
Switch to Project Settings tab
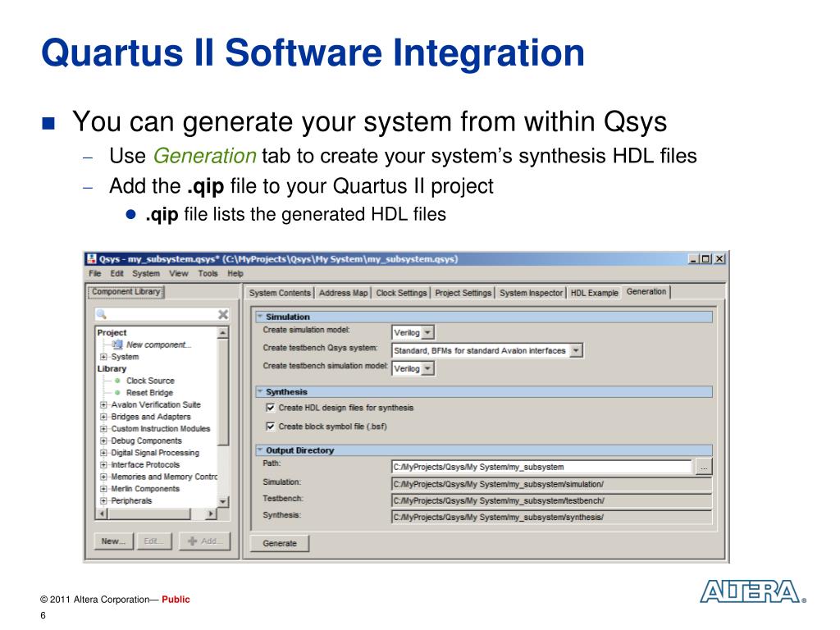pos(463,293)
